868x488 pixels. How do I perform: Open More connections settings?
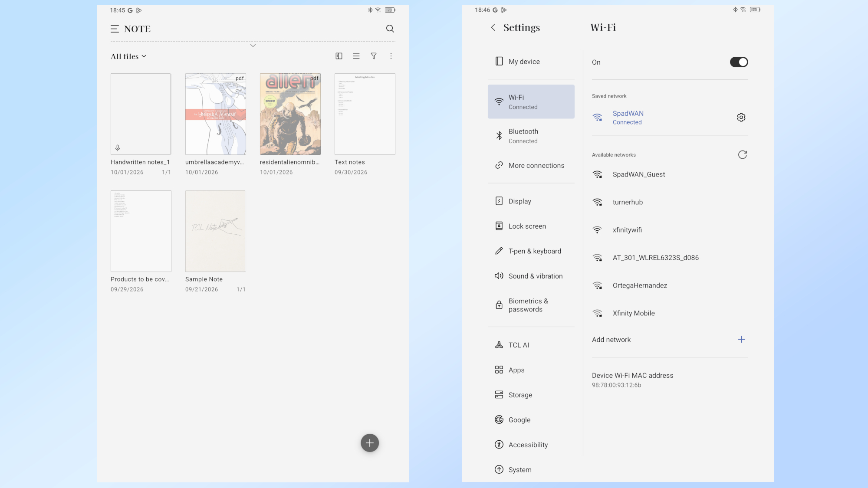531,165
